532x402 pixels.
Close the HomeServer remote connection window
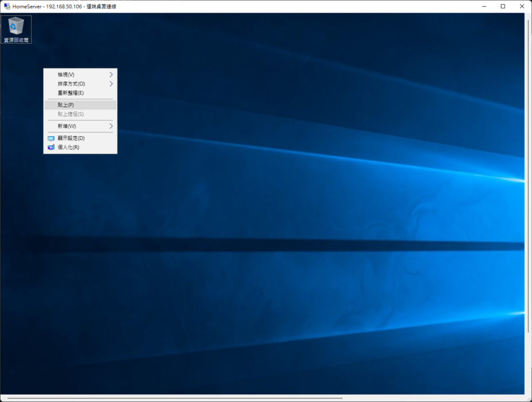coord(522,6)
